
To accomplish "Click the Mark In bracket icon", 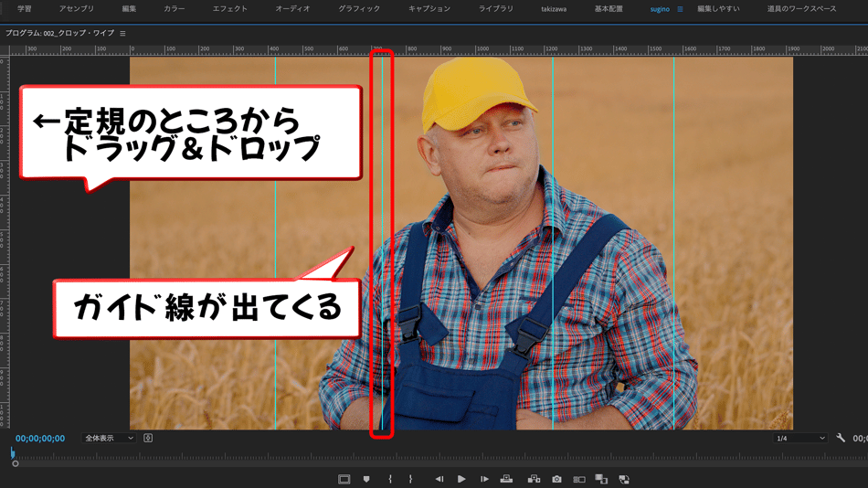I will pos(390,479).
